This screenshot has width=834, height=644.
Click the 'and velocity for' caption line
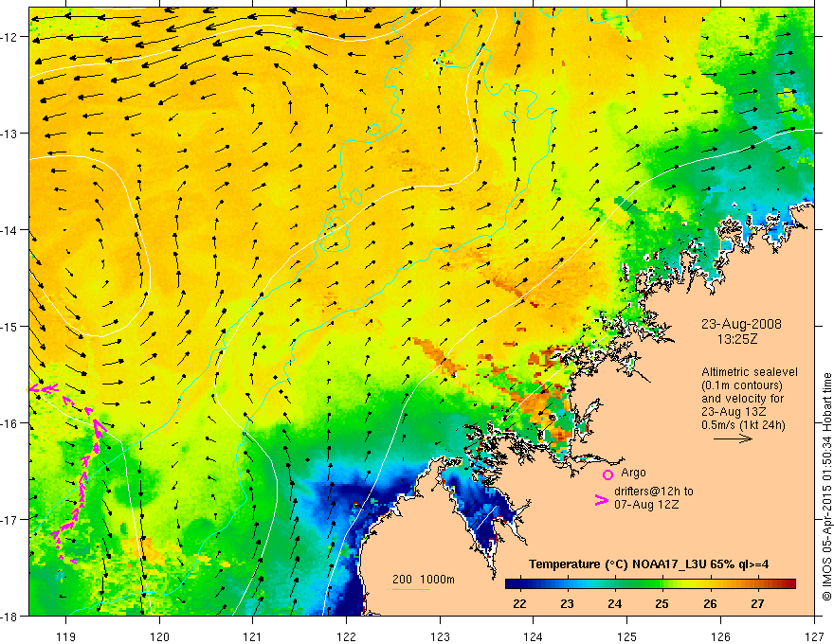tap(742, 399)
